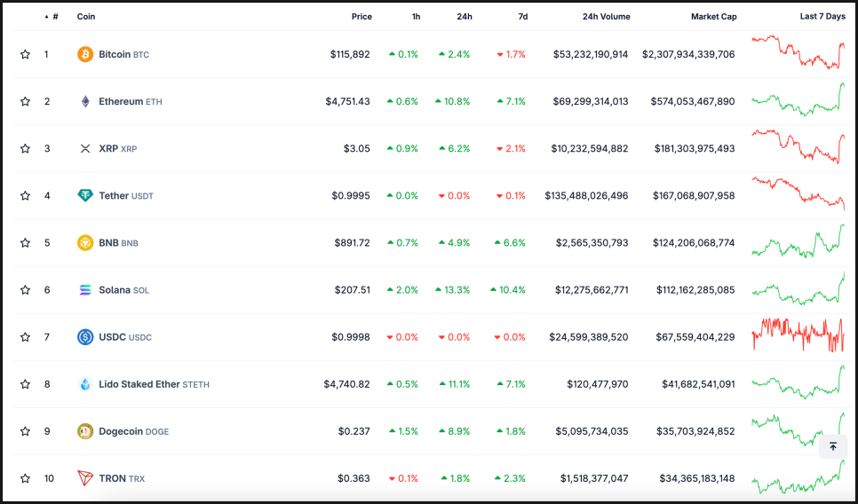Click the Bitcoin logo icon
Viewport: 858px width, 504px height.
point(85,54)
